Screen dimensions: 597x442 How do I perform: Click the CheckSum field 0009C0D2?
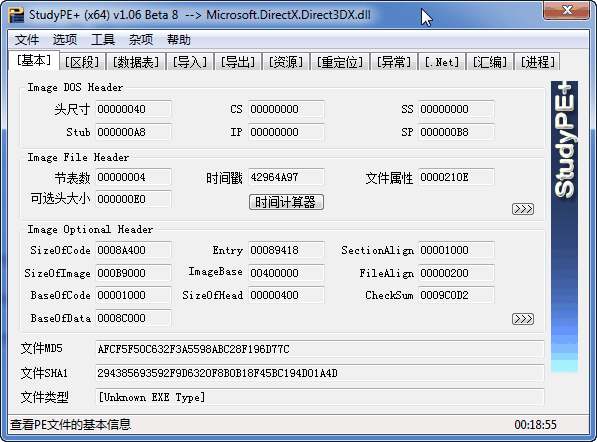pyautogui.click(x=456, y=295)
